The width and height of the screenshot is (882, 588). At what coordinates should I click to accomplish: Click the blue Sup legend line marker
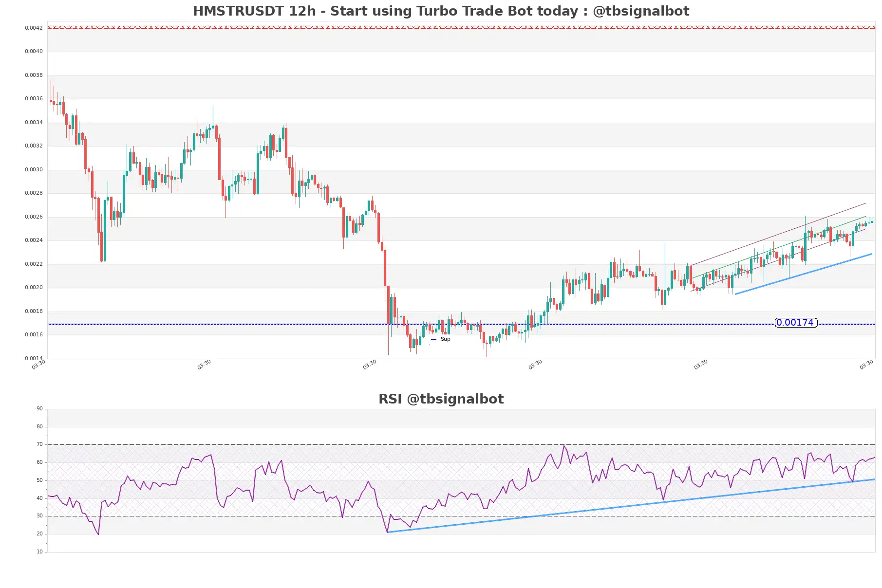coord(433,340)
